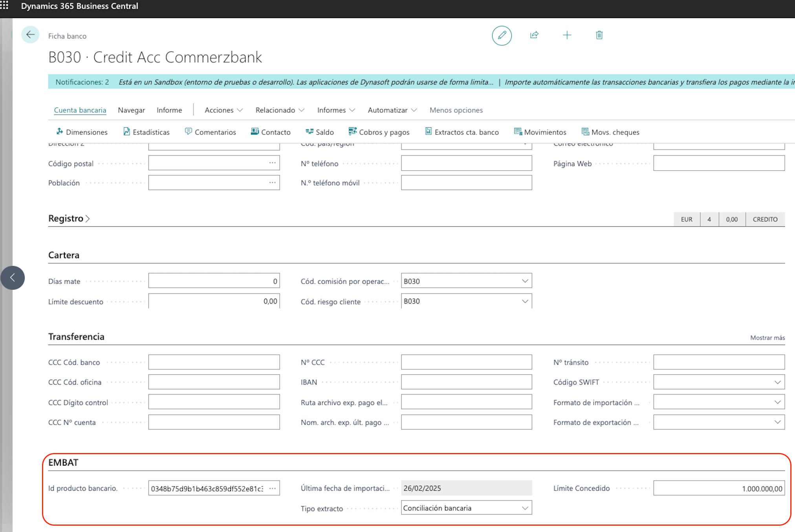Click the N.º teléfono móvil field
This screenshot has width=795, height=532.
[x=467, y=183]
